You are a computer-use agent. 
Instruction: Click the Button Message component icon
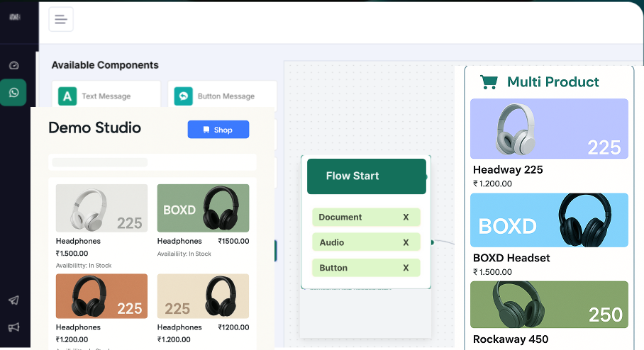click(x=184, y=96)
